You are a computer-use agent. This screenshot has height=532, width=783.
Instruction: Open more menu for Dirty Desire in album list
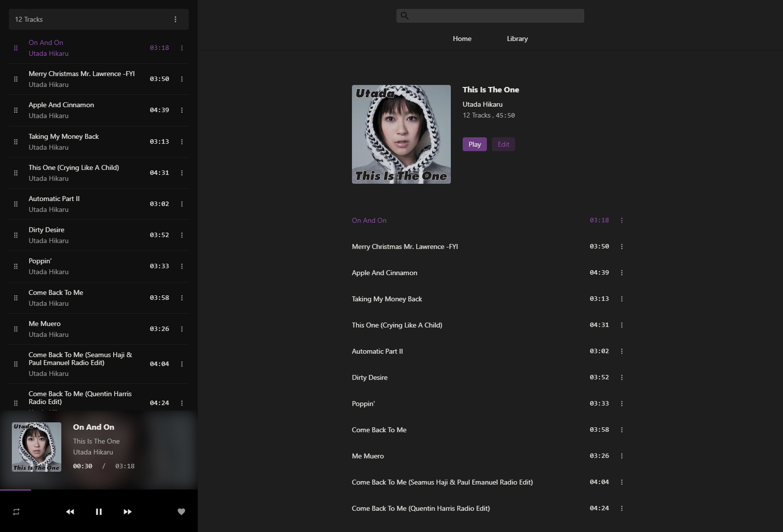[x=622, y=377]
